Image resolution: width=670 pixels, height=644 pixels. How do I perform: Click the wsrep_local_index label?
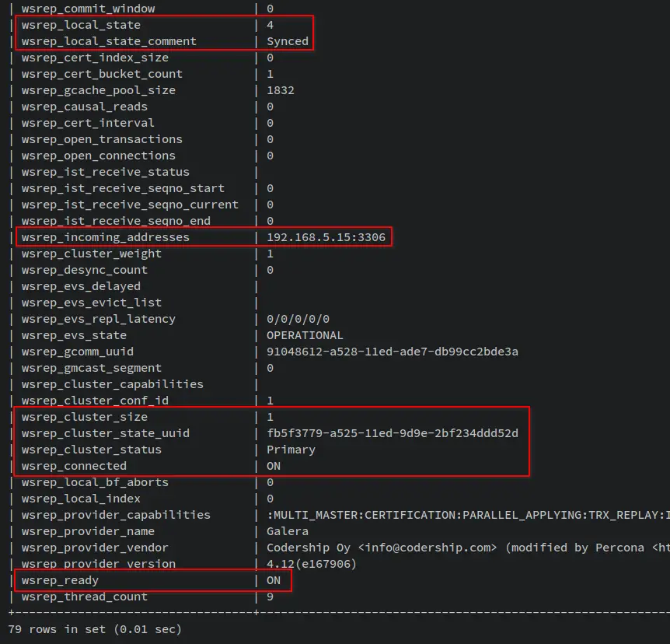pos(81,499)
